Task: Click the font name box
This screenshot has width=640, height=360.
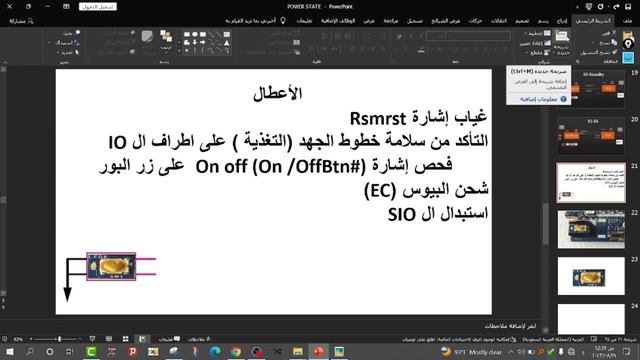Action: point(478,36)
